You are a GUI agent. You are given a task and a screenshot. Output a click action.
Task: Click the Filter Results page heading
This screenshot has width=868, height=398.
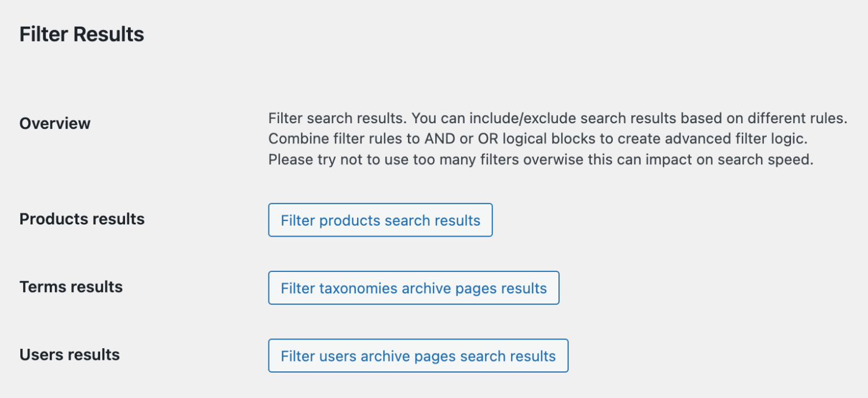pyautogui.click(x=82, y=34)
